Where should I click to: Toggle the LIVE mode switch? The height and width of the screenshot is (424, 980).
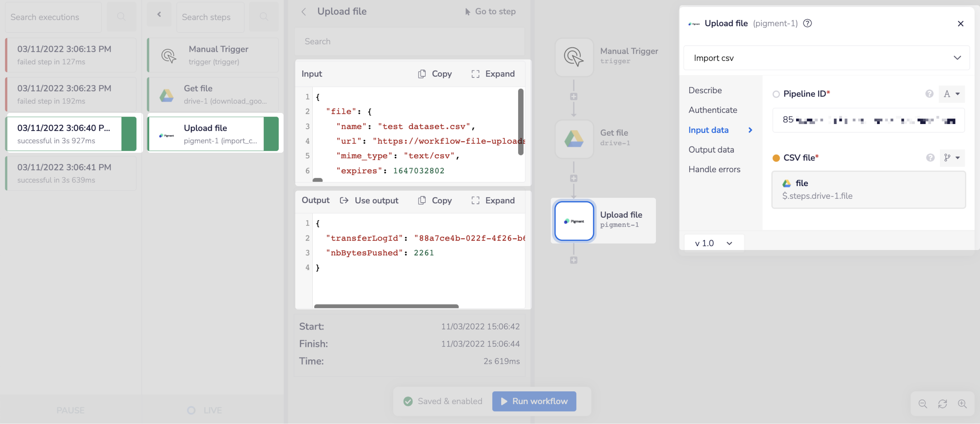(x=191, y=410)
